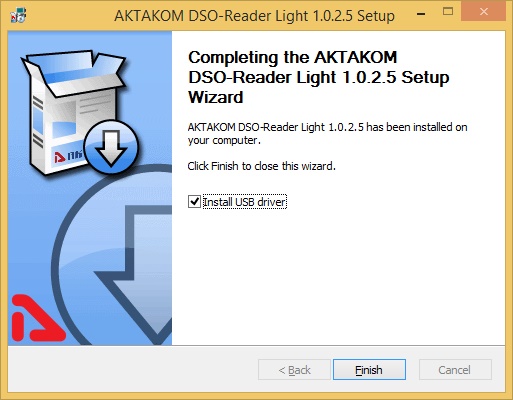Maximize the setup window
The height and width of the screenshot is (400, 513).
click(x=448, y=12)
